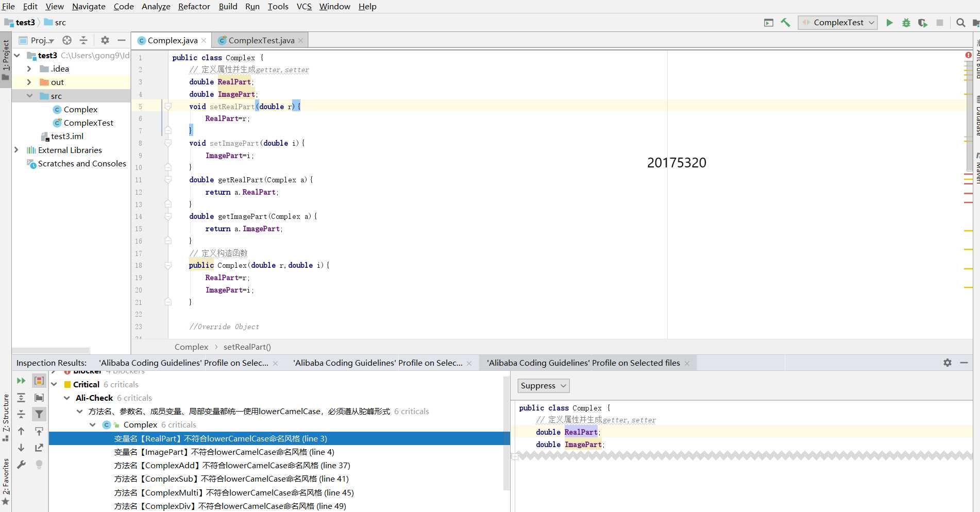Click collapse all icon in inspection toolbar
The width and height of the screenshot is (980, 512).
point(21,414)
